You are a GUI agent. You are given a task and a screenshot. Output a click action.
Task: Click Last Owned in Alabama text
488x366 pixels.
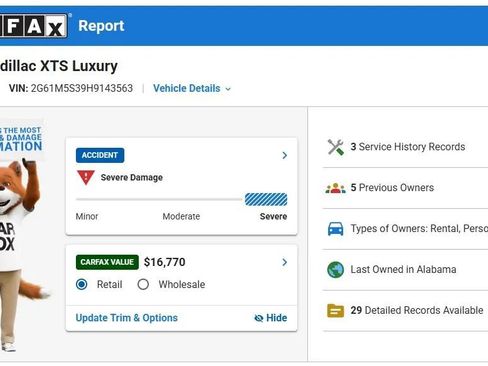[403, 269]
